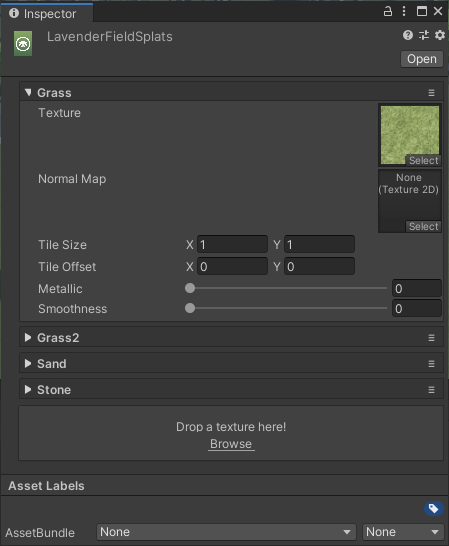Click the Browse link

(x=231, y=444)
